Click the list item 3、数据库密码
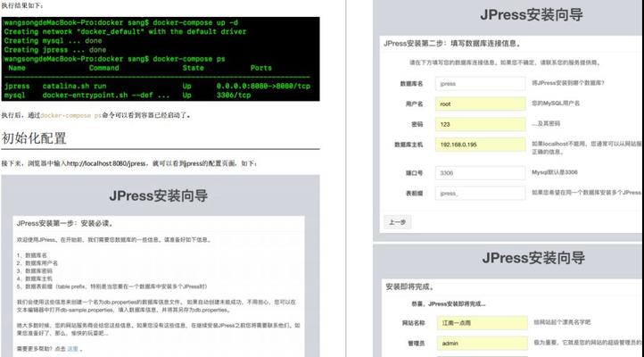This screenshot has width=644, height=357. (35, 270)
